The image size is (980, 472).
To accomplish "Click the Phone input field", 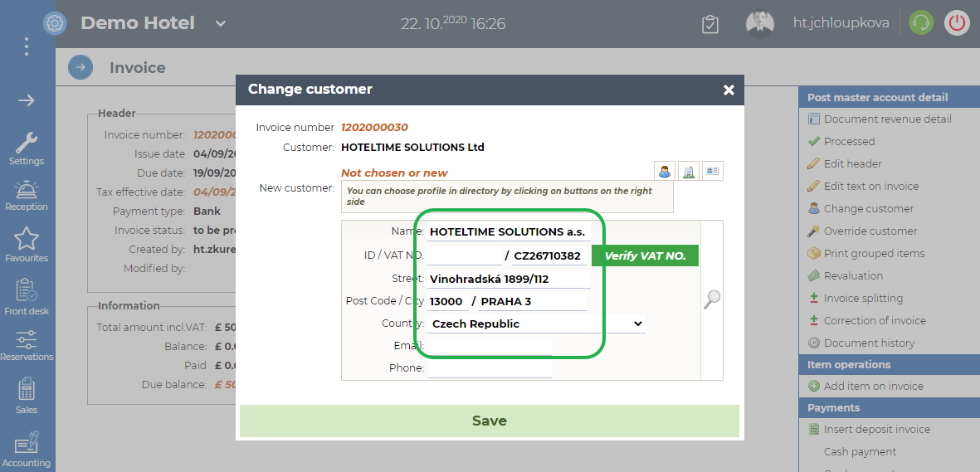I will pyautogui.click(x=490, y=368).
